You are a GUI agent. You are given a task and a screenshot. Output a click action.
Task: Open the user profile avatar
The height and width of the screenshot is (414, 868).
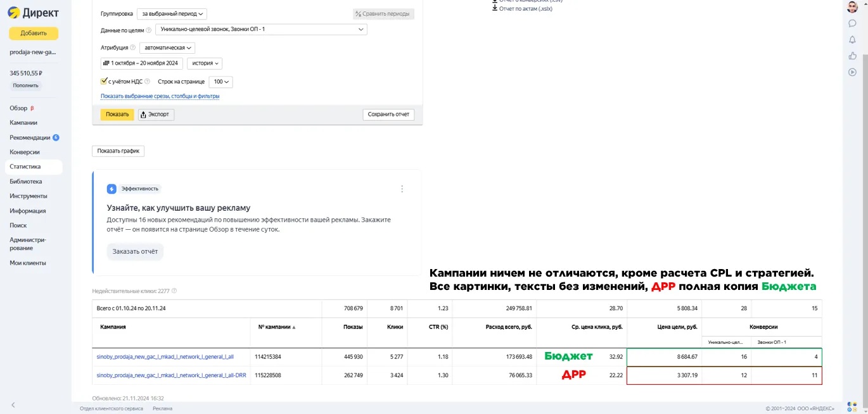pyautogui.click(x=852, y=7)
